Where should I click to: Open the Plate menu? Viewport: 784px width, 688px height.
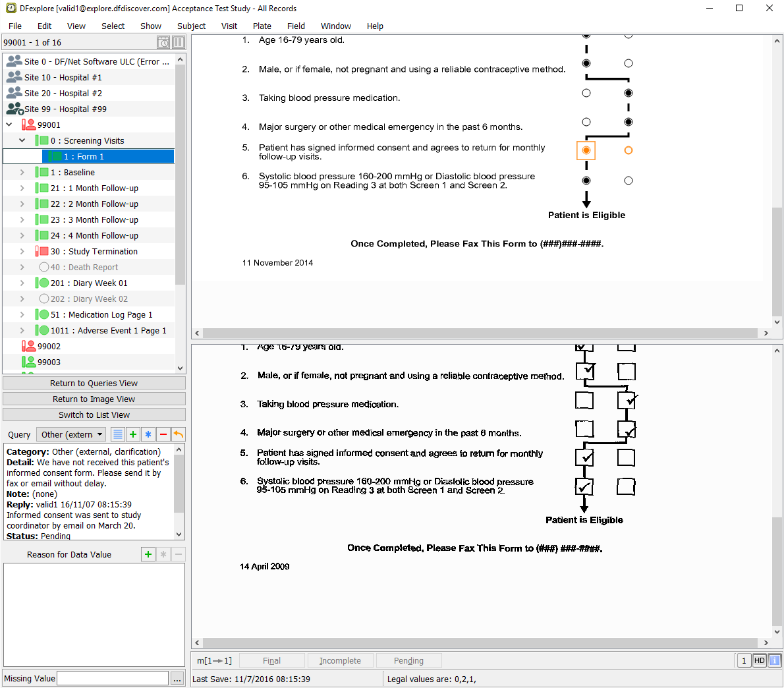pyautogui.click(x=262, y=26)
